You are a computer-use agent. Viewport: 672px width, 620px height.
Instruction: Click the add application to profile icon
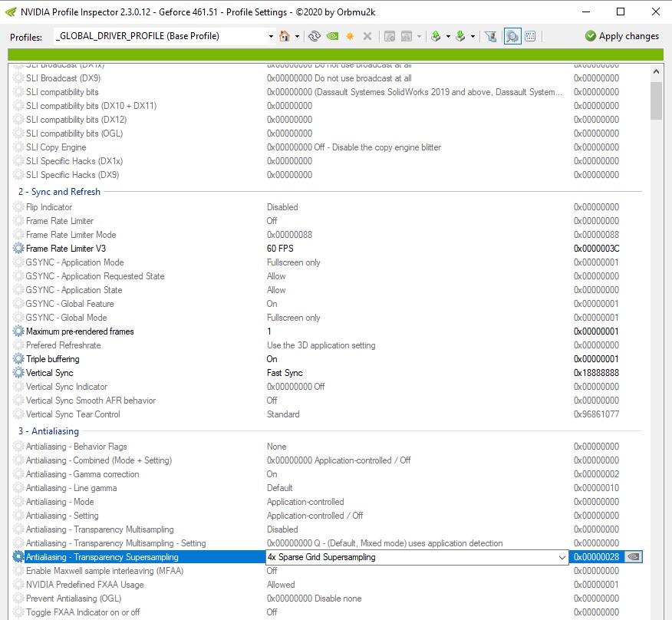pos(390,36)
